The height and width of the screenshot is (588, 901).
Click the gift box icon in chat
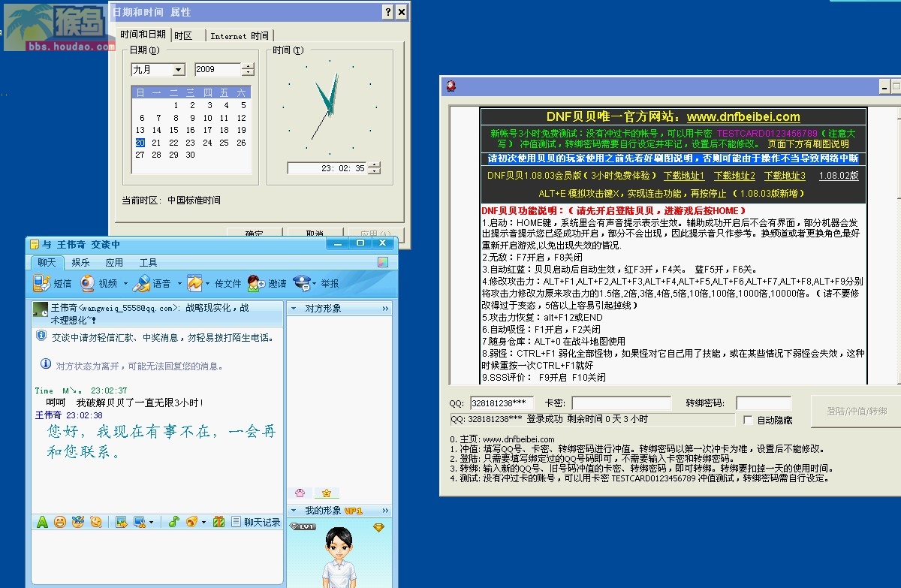pos(219,522)
